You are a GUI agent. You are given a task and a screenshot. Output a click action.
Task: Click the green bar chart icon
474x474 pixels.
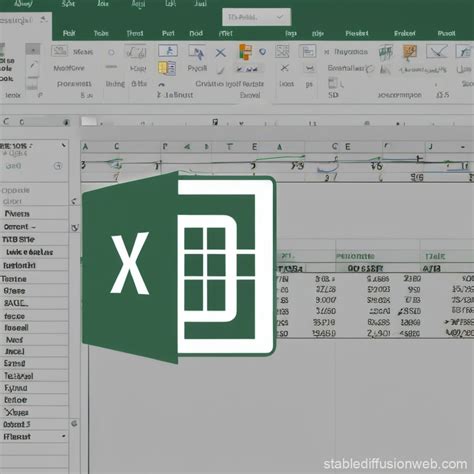[x=385, y=53]
